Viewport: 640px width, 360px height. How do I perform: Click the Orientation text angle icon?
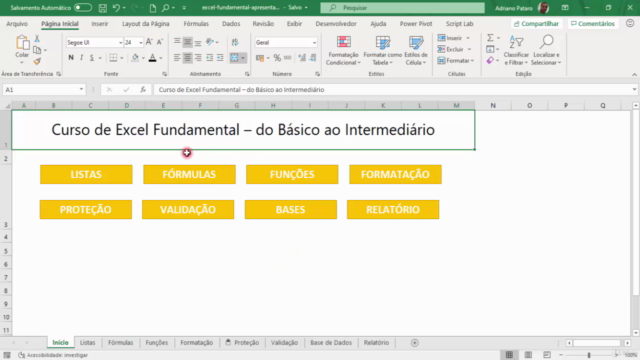click(x=210, y=42)
